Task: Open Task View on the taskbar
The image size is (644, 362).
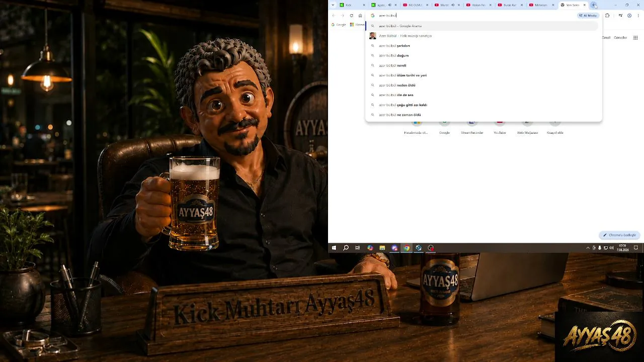Action: [358, 248]
